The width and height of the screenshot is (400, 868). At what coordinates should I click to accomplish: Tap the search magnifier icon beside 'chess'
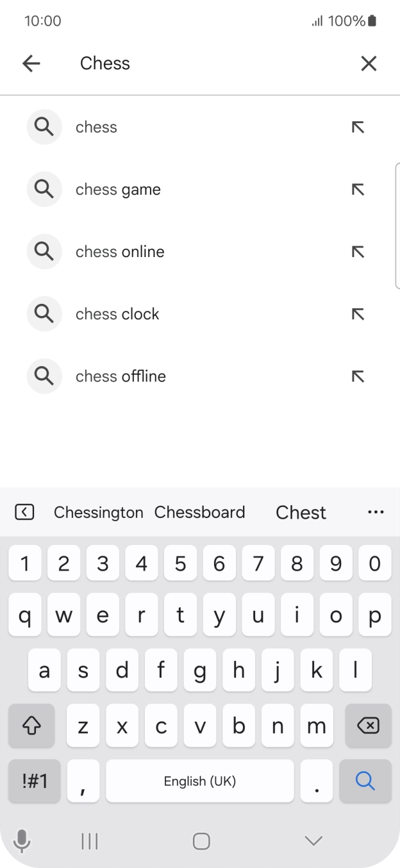tap(44, 126)
